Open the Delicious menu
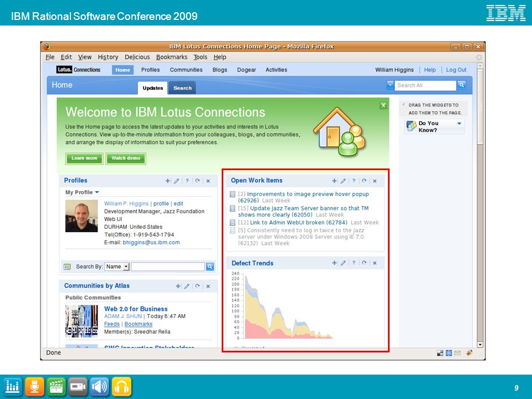 tap(137, 57)
